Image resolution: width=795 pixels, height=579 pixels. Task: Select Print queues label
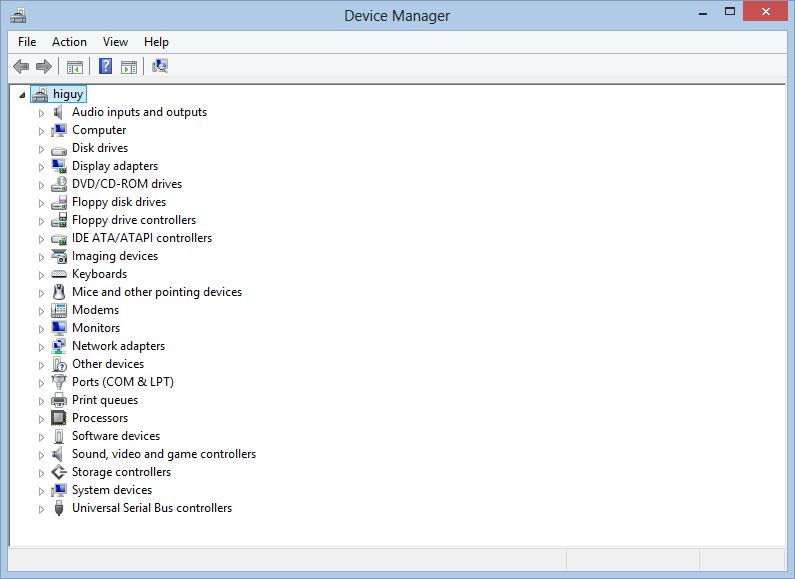(x=105, y=400)
